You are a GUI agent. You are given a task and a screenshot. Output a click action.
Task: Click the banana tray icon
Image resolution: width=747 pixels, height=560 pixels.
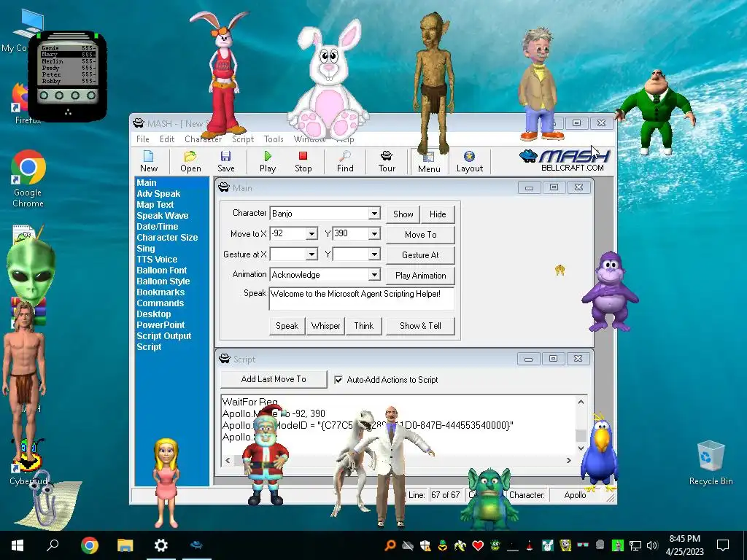point(460,545)
